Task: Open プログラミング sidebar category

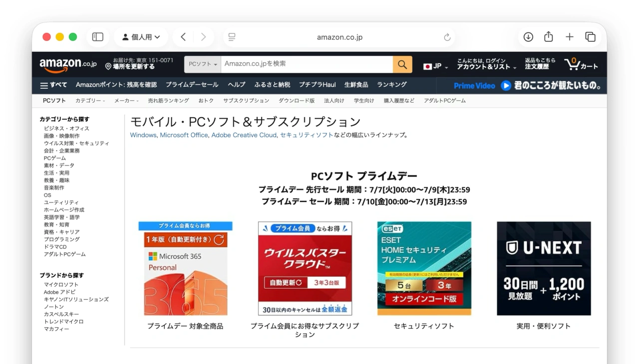Action: (61, 239)
